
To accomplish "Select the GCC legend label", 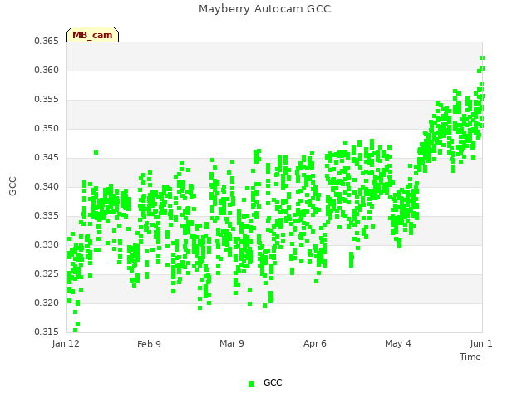I will coord(273,382).
